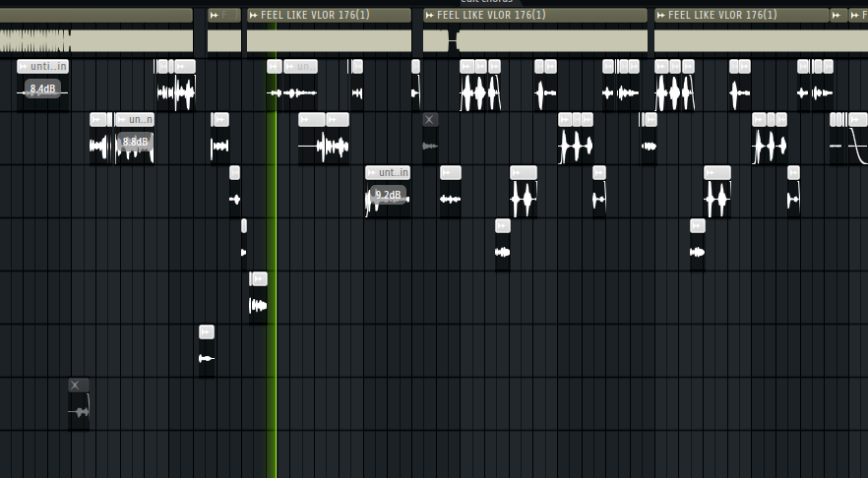This screenshot has width=868, height=478.
Task: Click the 9.2dB gain label
Action: click(388, 195)
